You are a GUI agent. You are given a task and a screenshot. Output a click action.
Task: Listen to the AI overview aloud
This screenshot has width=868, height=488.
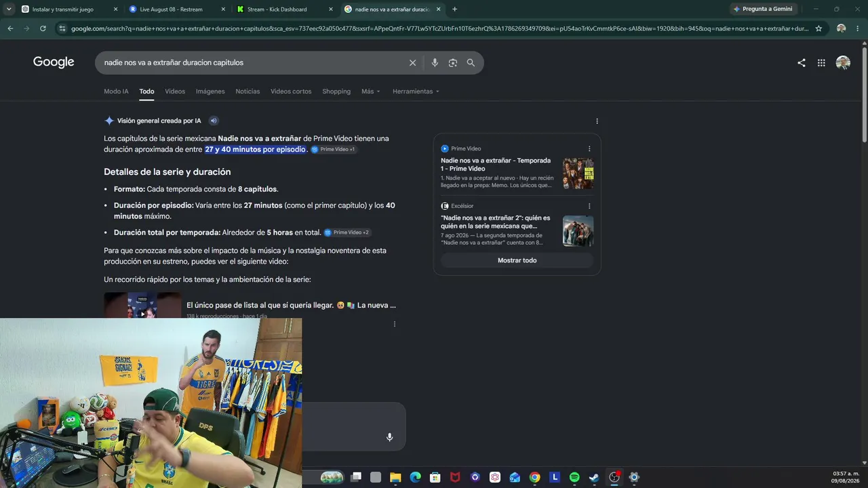pyautogui.click(x=214, y=121)
